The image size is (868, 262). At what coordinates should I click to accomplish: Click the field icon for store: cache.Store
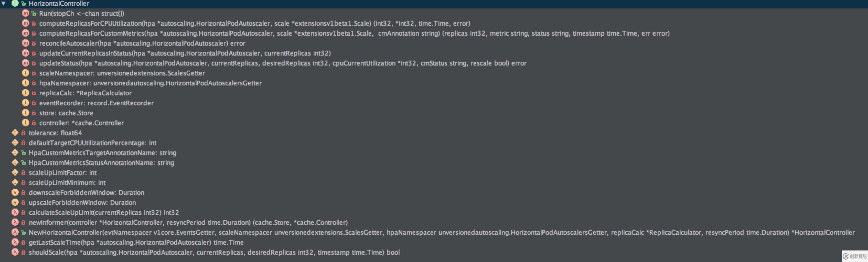click(26, 113)
